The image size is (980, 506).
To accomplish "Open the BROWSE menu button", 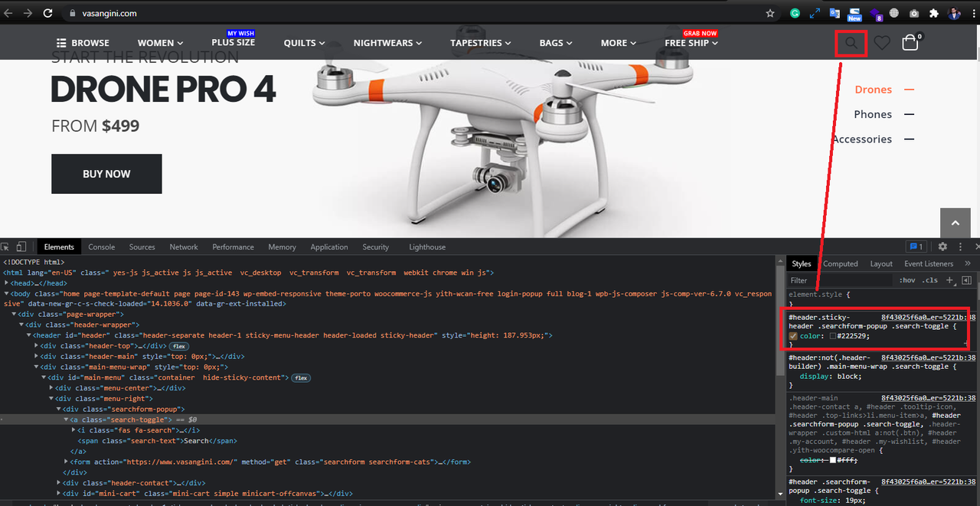I will (83, 43).
